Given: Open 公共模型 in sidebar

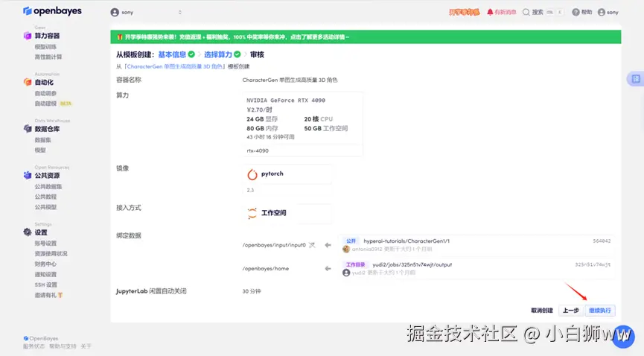Looking at the screenshot, I should [45, 207].
